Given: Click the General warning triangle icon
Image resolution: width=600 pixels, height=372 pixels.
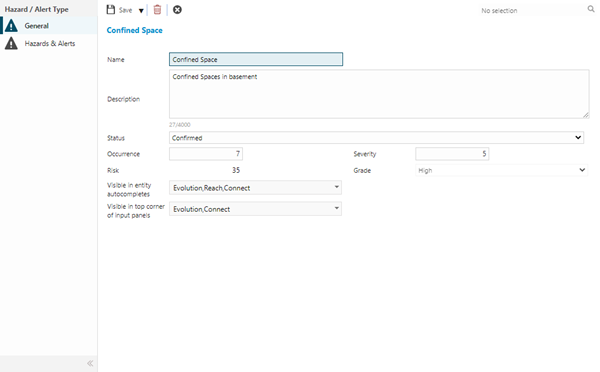Looking at the screenshot, I should 11,26.
